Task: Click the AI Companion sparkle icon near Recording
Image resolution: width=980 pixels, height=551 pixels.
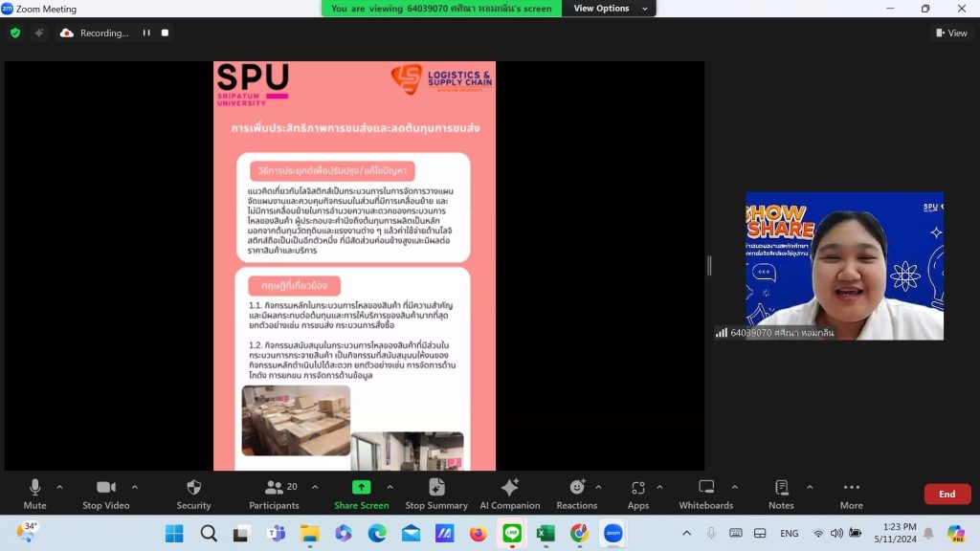Action: coord(38,33)
